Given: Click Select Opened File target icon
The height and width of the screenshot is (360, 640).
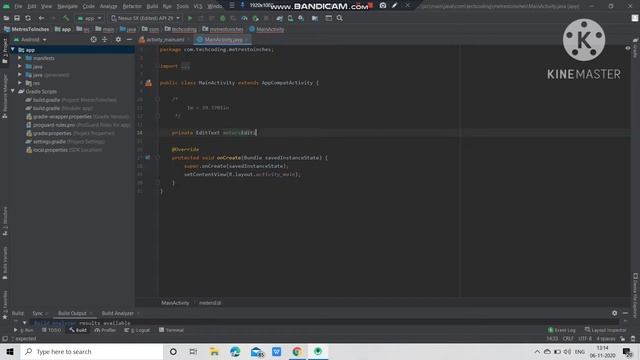Looking at the screenshot, I should point(94,40).
